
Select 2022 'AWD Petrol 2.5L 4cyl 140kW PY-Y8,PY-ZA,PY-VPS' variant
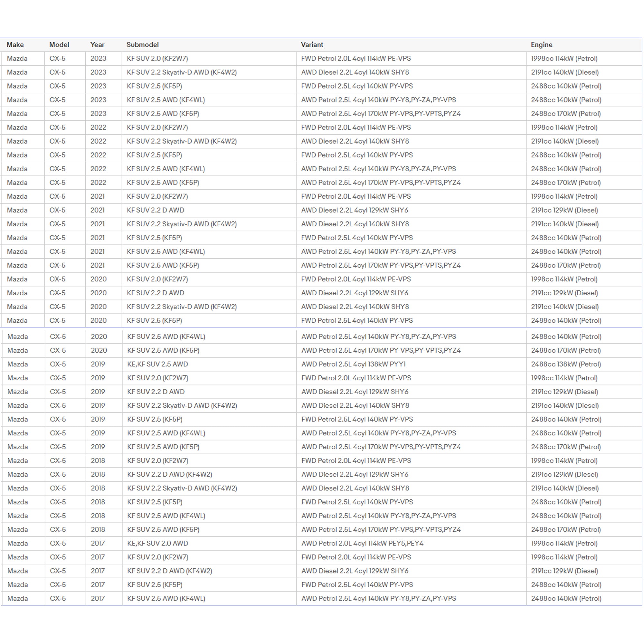click(x=378, y=169)
